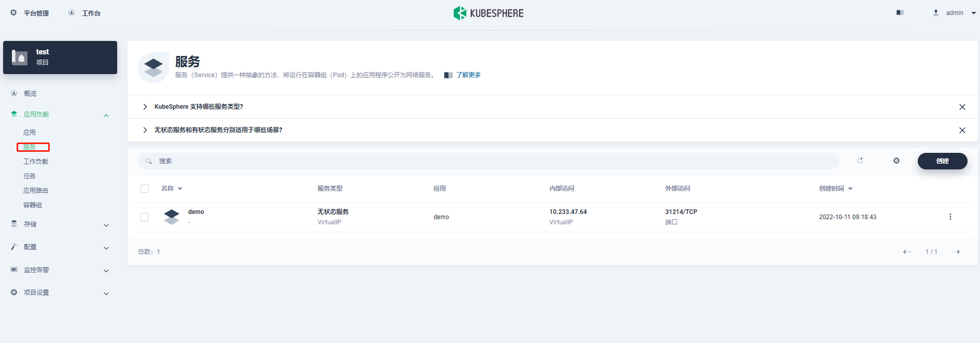Viewport: 980px width, 343px height.
Task: Click the KubeSphere logo in the header
Action: point(488,13)
